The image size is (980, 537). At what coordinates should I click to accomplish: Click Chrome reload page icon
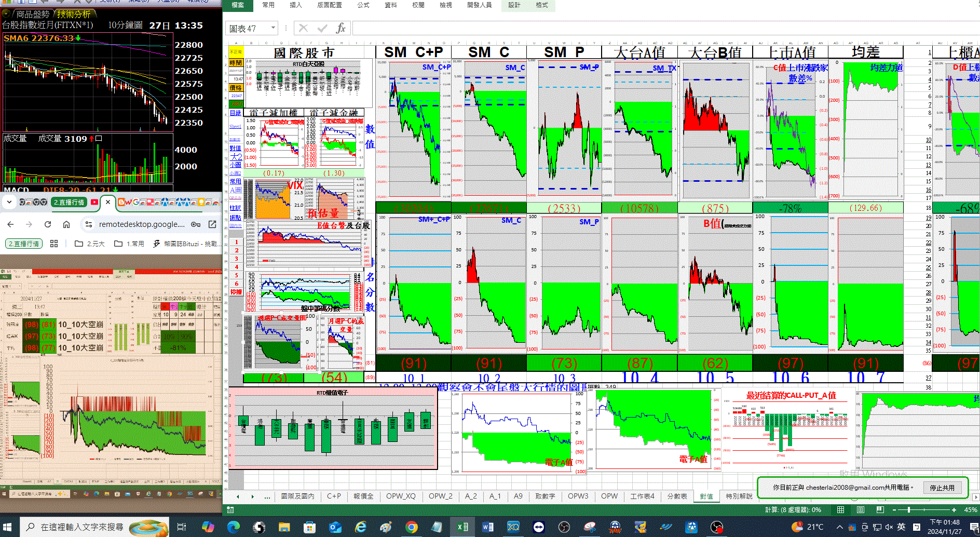click(48, 224)
